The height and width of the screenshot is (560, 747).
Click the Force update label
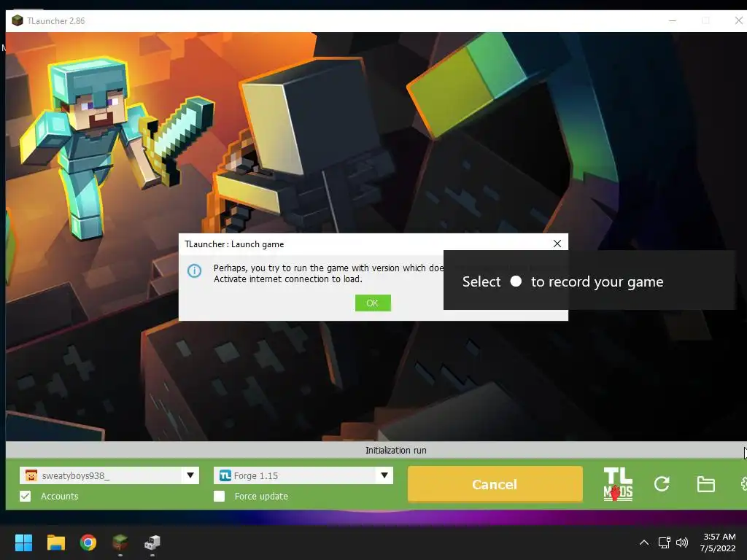click(x=261, y=496)
